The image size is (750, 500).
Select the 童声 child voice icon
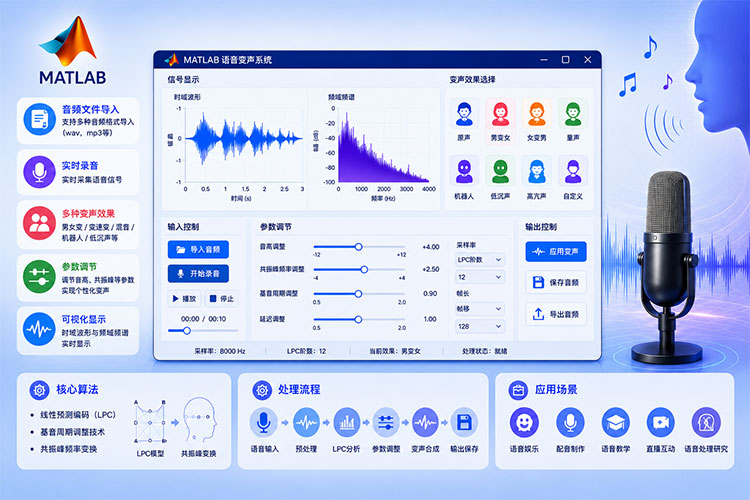click(573, 114)
